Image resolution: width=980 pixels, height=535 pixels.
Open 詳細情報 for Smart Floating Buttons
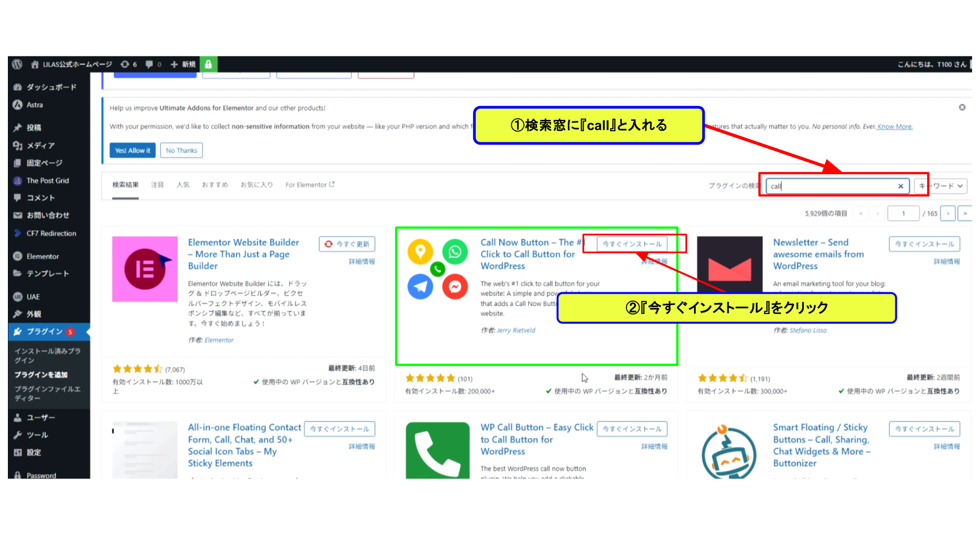(x=947, y=447)
